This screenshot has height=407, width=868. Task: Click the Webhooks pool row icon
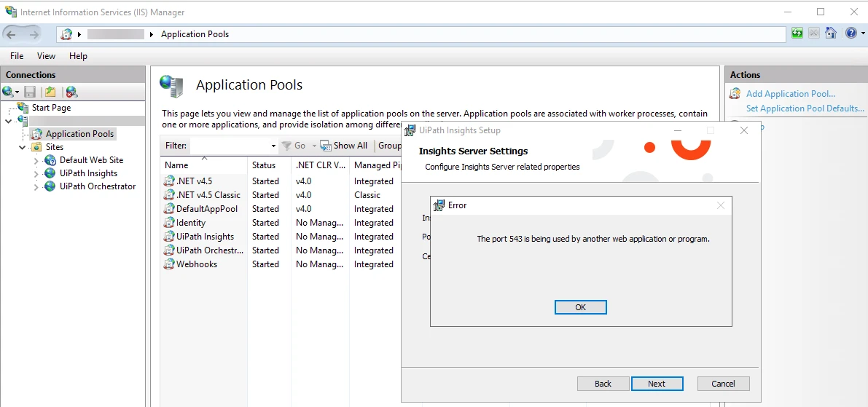click(169, 264)
